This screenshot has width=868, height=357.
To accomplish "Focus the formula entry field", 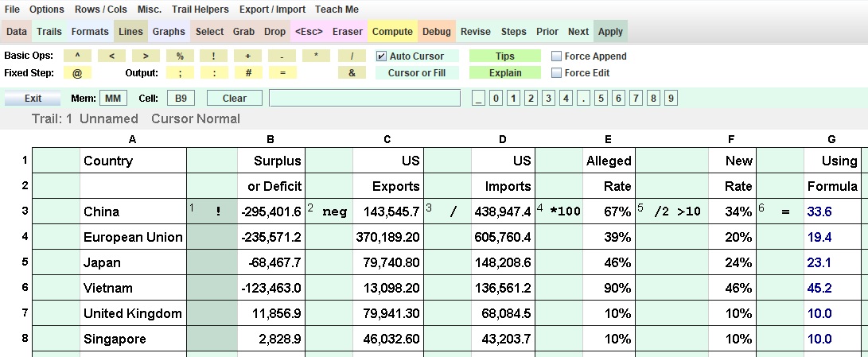I will [365, 99].
